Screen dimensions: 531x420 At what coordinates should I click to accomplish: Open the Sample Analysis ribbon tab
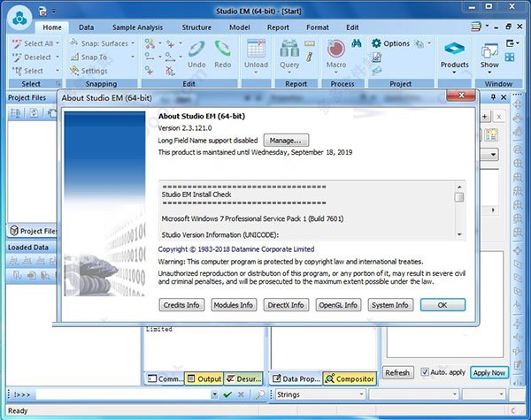point(137,27)
